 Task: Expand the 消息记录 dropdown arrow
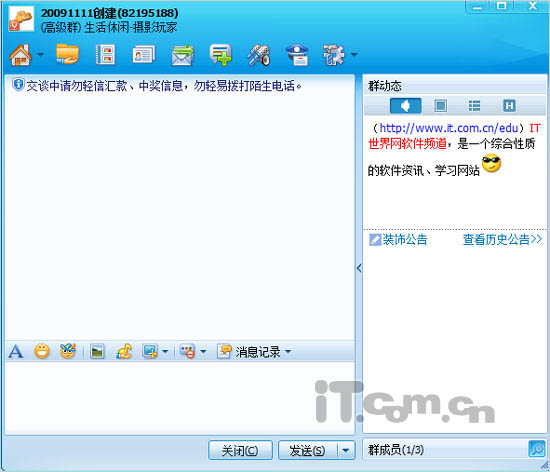[x=288, y=351]
